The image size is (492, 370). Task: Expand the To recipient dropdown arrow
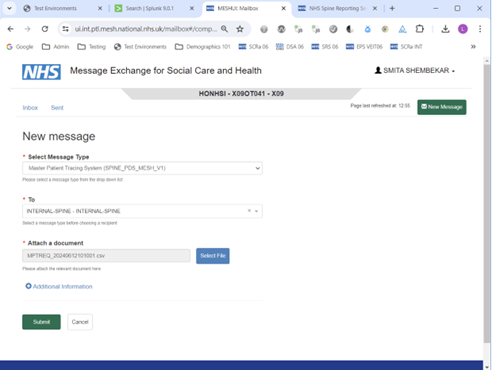click(257, 211)
